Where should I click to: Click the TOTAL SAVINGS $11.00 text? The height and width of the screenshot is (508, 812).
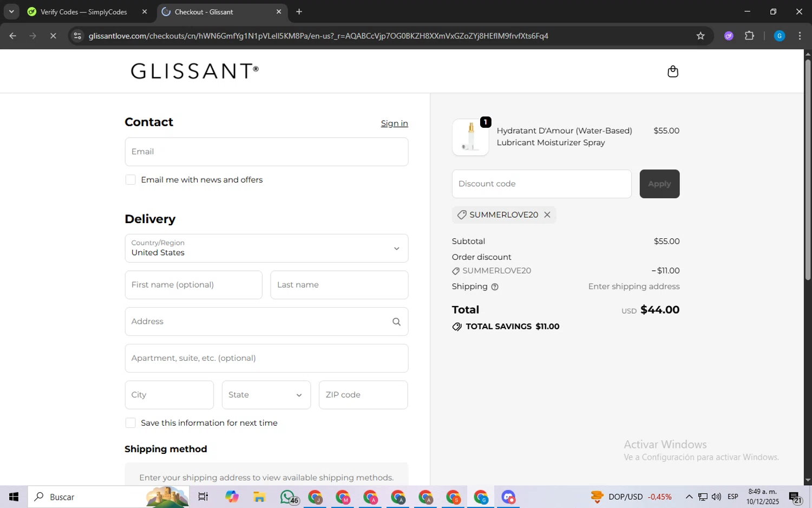coord(512,327)
